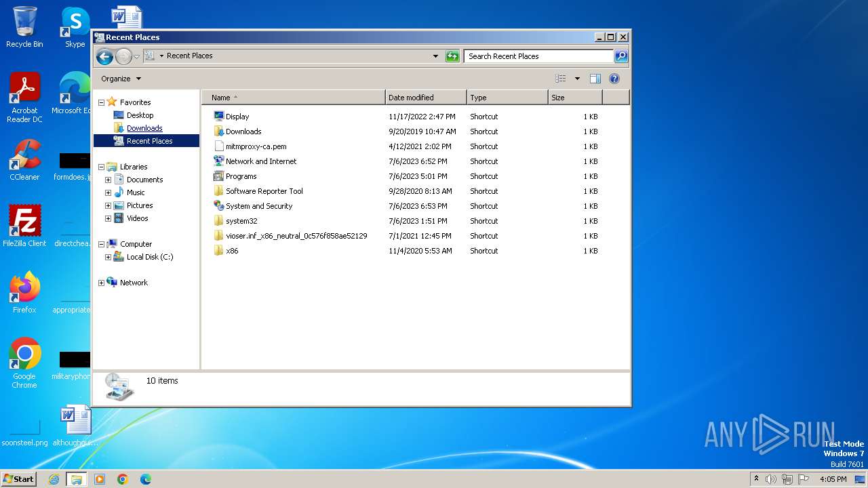Open the recent pages dropdown arrow
The width and height of the screenshot is (868, 488).
pos(136,56)
